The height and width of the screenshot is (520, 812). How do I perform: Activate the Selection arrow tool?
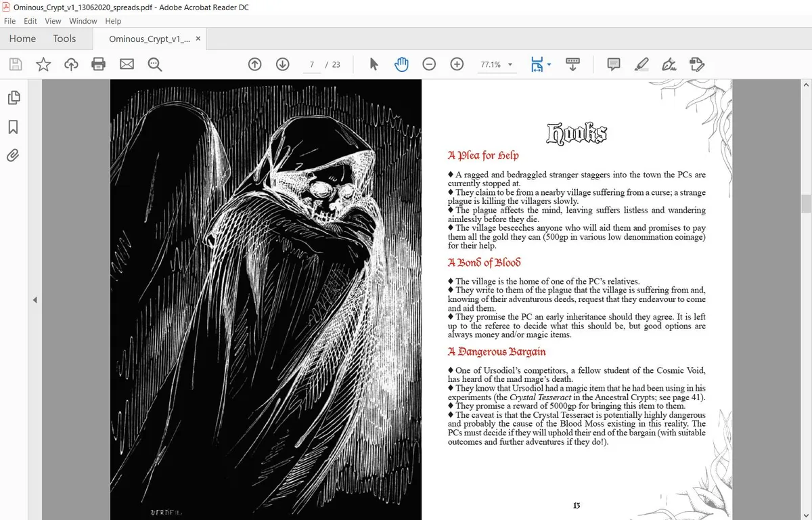[x=374, y=64]
